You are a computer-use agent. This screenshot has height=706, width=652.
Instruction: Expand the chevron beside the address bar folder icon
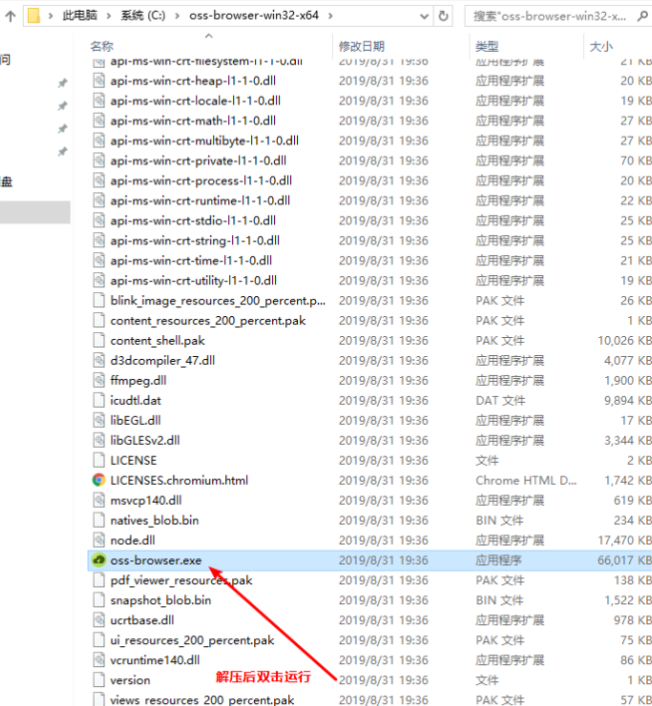click(51, 16)
